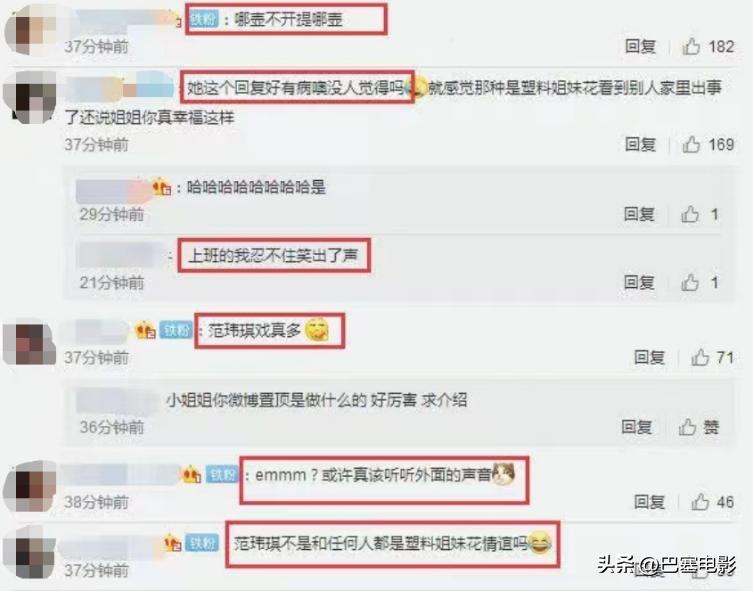The height and width of the screenshot is (591, 753).
Task: Open avatar of the emmm commenter
Action: 30,487
